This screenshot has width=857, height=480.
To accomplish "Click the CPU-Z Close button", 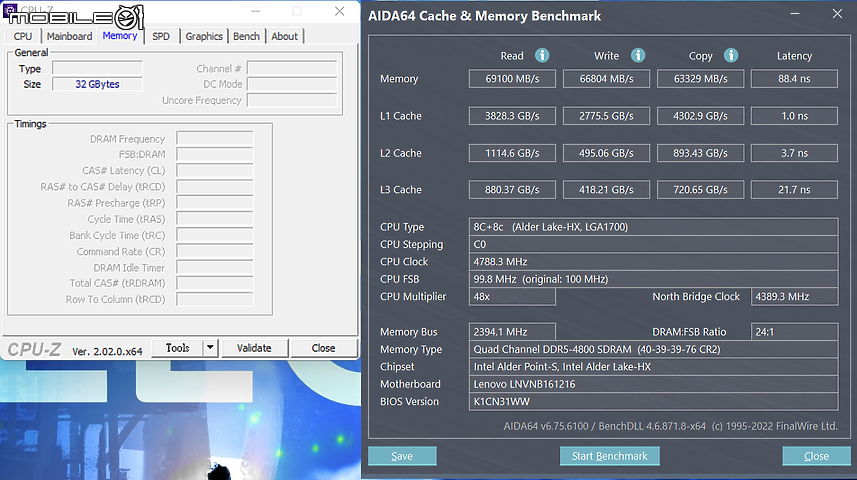I will [324, 348].
